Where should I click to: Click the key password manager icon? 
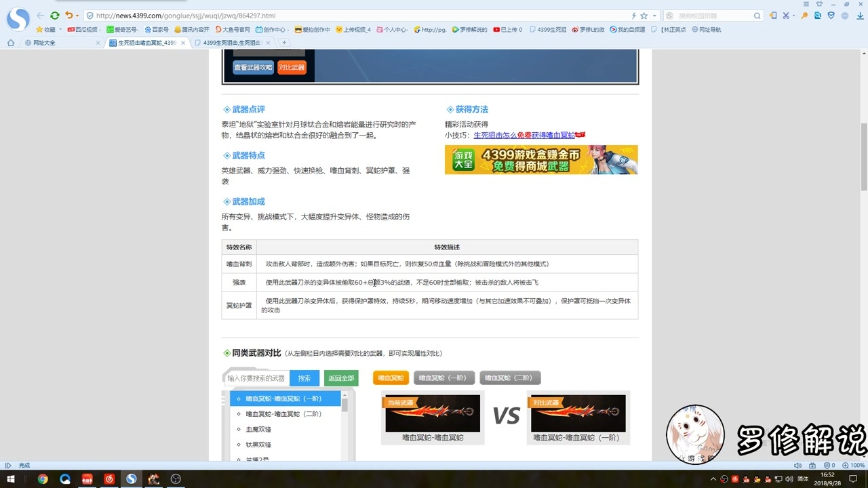[x=805, y=15]
